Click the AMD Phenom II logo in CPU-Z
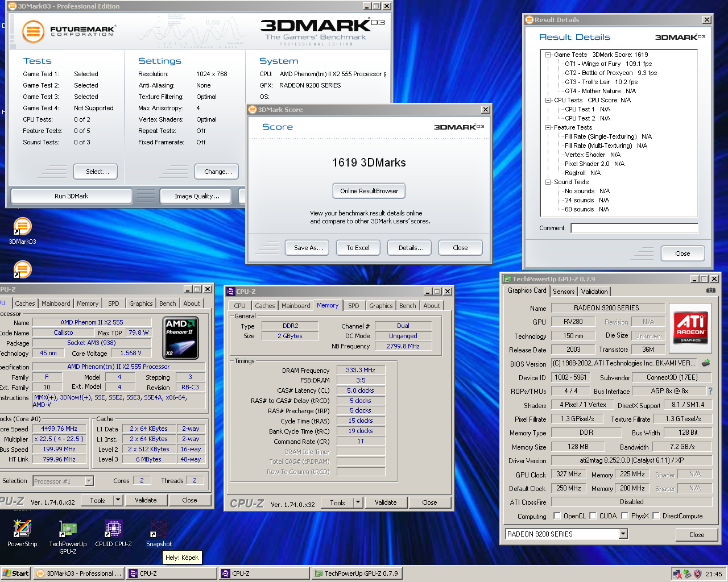The image size is (728, 582). point(181,338)
